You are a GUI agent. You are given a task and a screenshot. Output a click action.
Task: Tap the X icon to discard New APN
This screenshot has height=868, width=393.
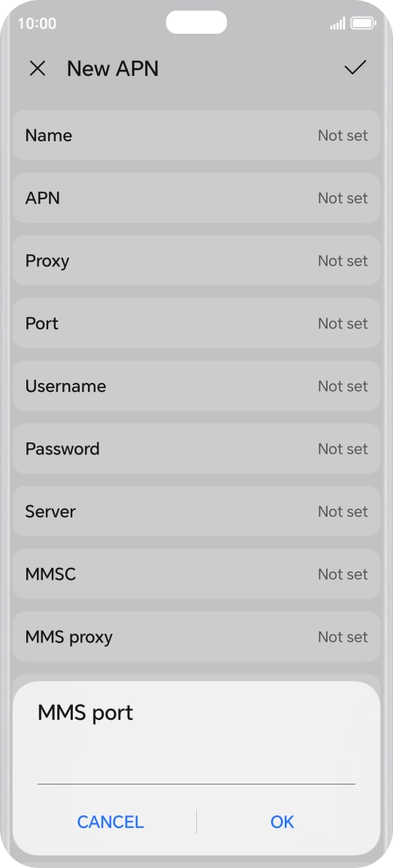[x=38, y=68]
